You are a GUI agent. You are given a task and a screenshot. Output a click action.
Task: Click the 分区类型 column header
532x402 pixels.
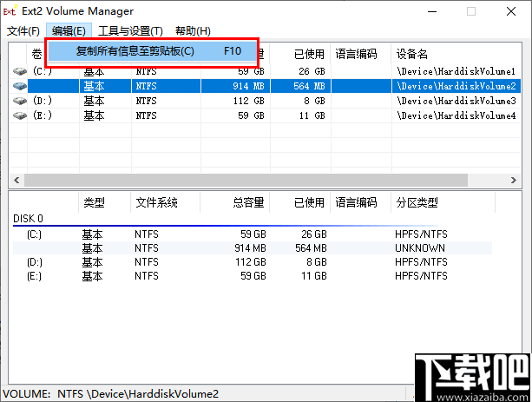443,202
